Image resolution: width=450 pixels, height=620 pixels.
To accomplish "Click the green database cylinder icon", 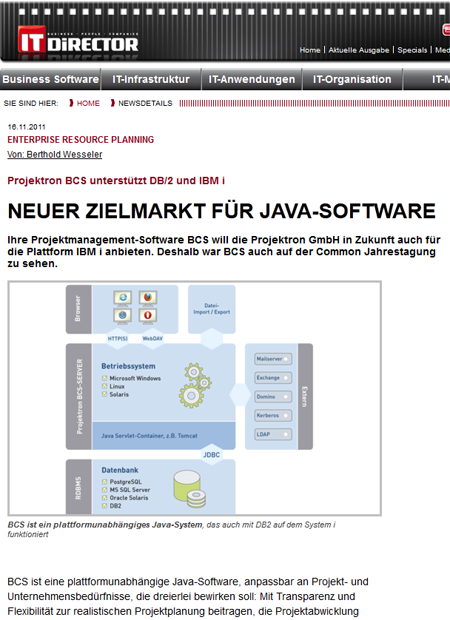I will [x=189, y=489].
